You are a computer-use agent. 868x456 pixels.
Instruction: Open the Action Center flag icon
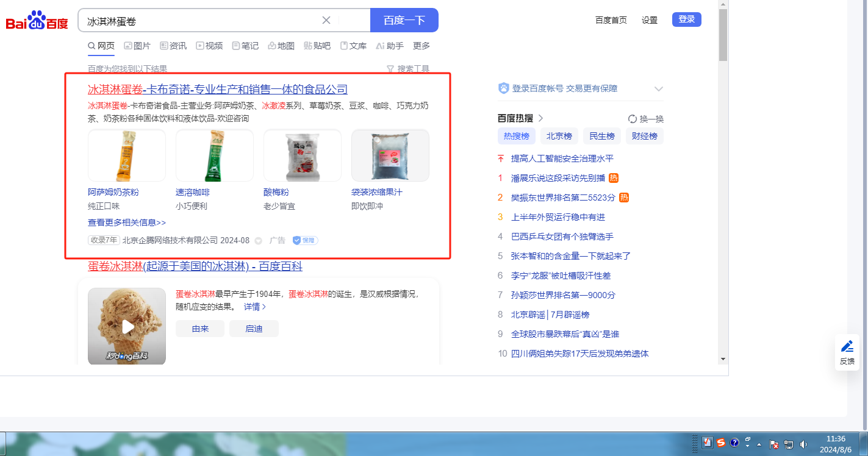click(x=773, y=444)
